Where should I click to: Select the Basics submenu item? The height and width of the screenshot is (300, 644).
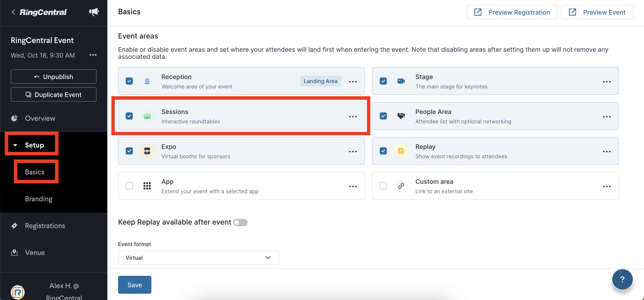[x=35, y=172]
